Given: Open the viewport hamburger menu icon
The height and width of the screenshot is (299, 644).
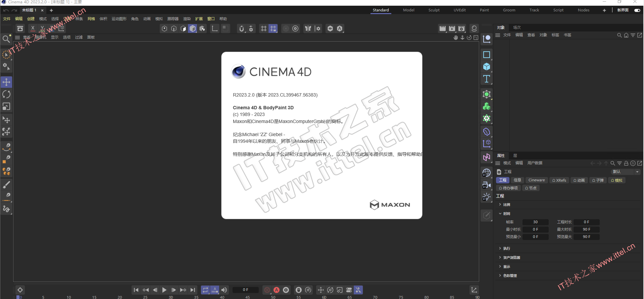Looking at the screenshot, I should click(x=17, y=37).
